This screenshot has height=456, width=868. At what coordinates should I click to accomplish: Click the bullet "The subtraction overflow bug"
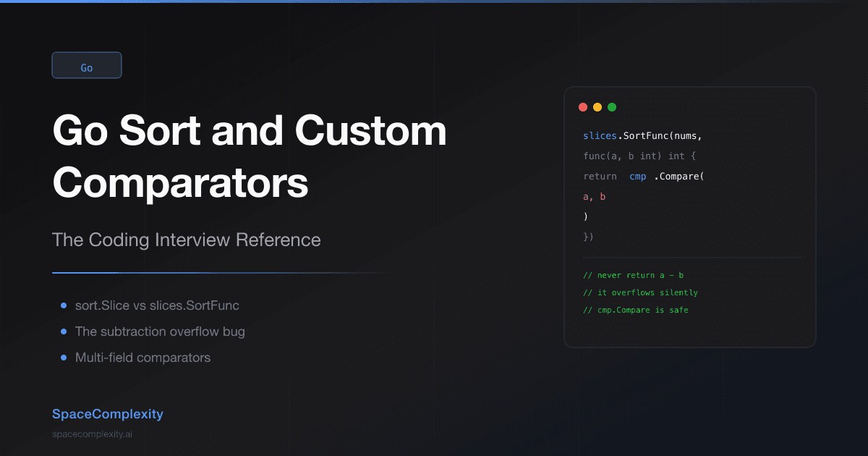(160, 332)
